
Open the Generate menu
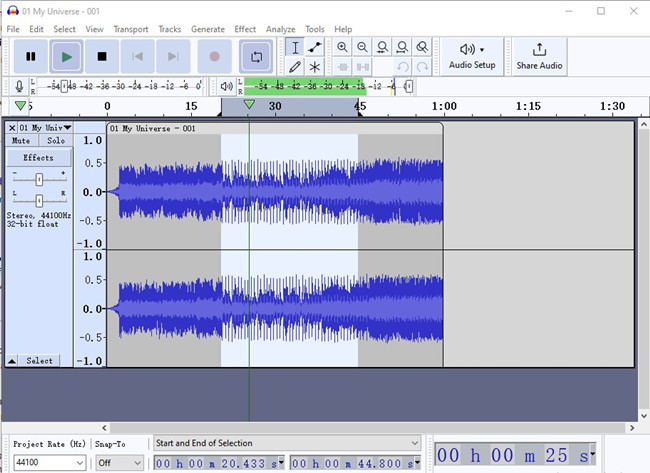click(x=208, y=29)
